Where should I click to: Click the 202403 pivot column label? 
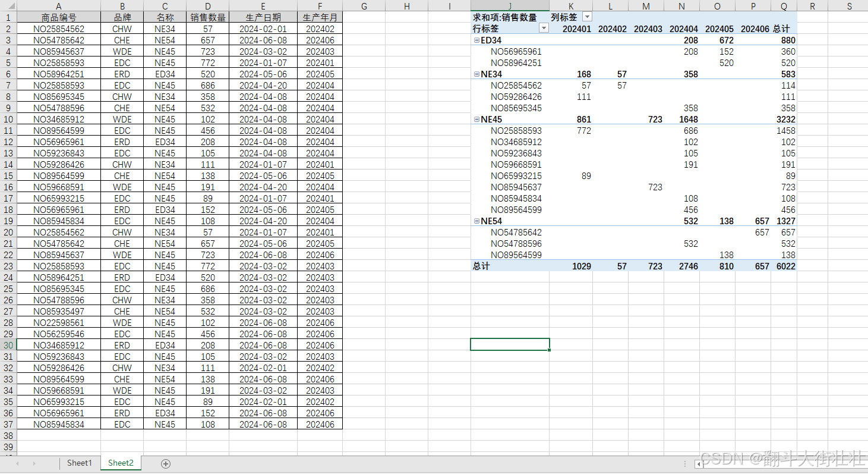coord(648,29)
